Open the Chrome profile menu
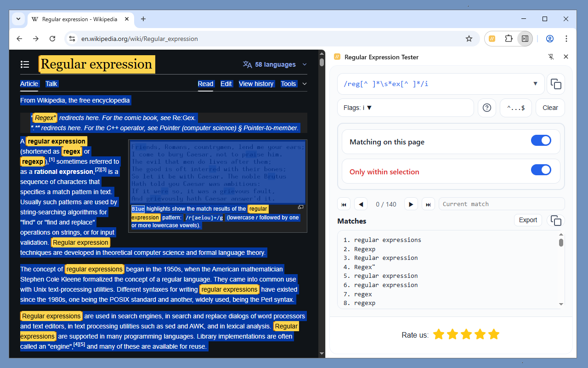Screen dimensions: 588x368 (550, 39)
